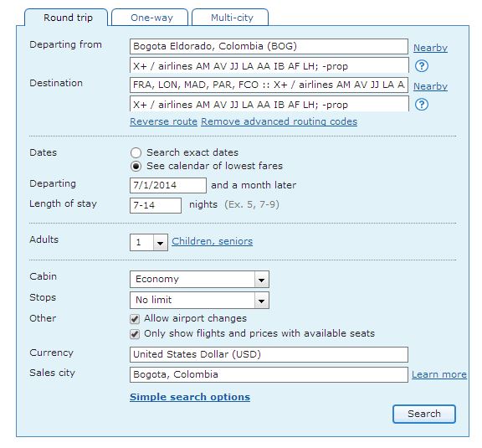This screenshot has width=482, height=448.
Task: Click Simple search options link
Action: [x=190, y=397]
